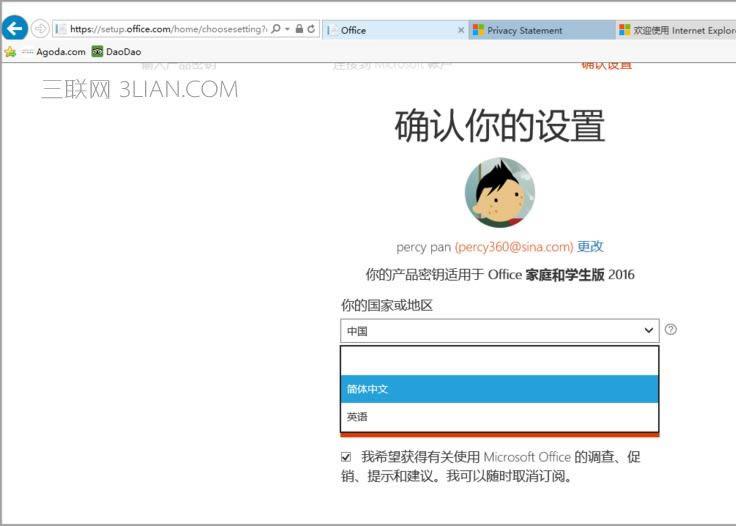Click the help question mark icon
The width and height of the screenshot is (736, 526).
[671, 329]
